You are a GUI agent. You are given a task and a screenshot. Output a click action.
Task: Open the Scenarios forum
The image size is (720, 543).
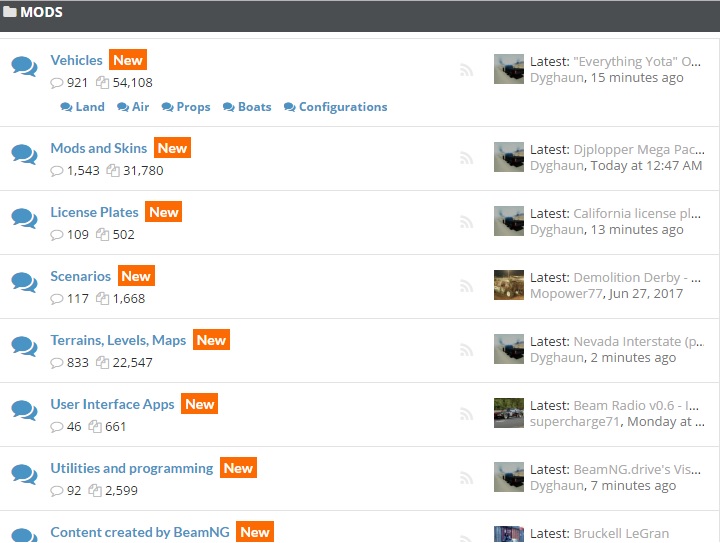click(x=80, y=276)
